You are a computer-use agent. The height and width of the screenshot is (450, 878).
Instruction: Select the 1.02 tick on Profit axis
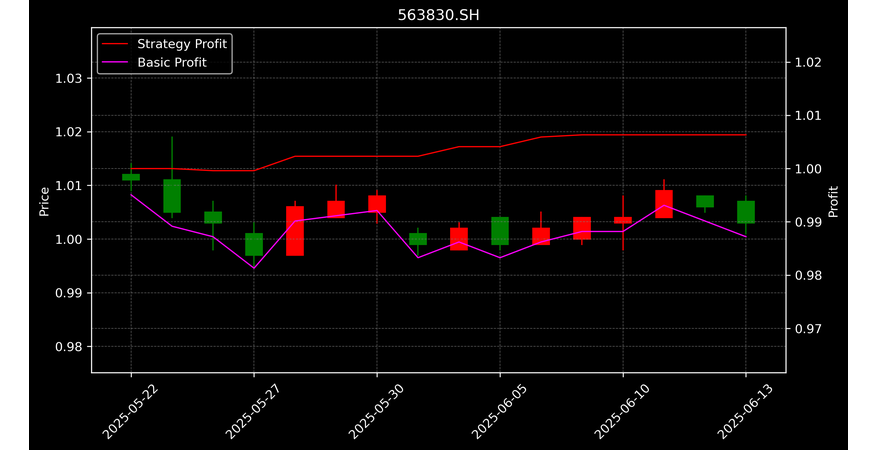[x=808, y=62]
